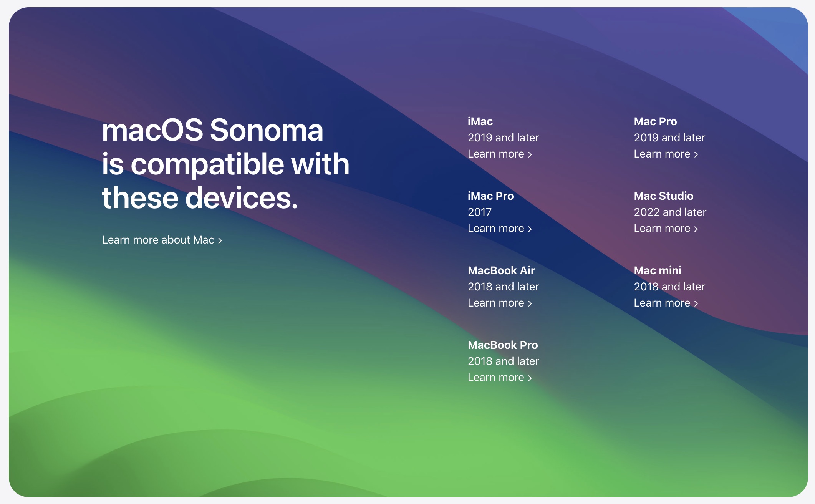Click the chevron beside Mac Pro's Learn more

pyautogui.click(x=696, y=154)
